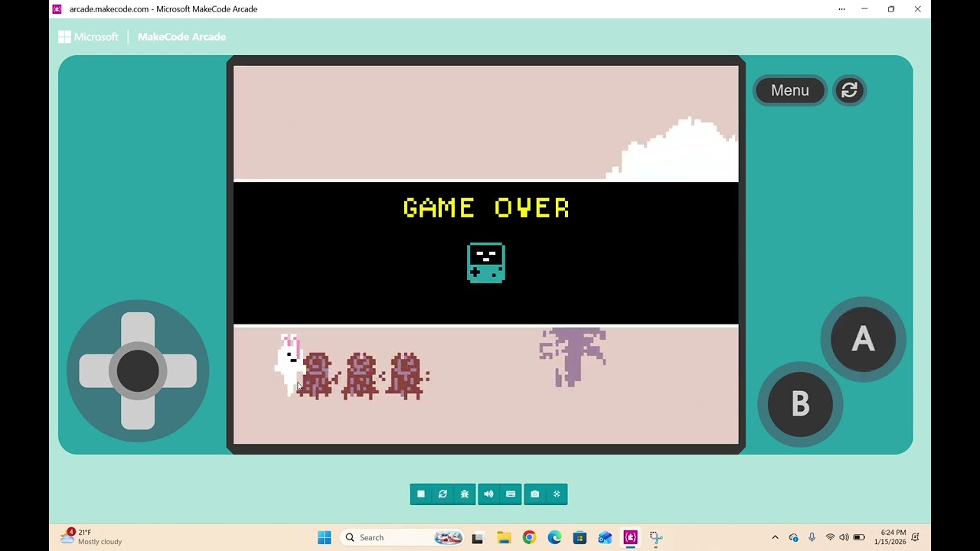Open Outlook from the taskbar
Screen dimensions: 980x551
pyautogui.click(x=605, y=537)
